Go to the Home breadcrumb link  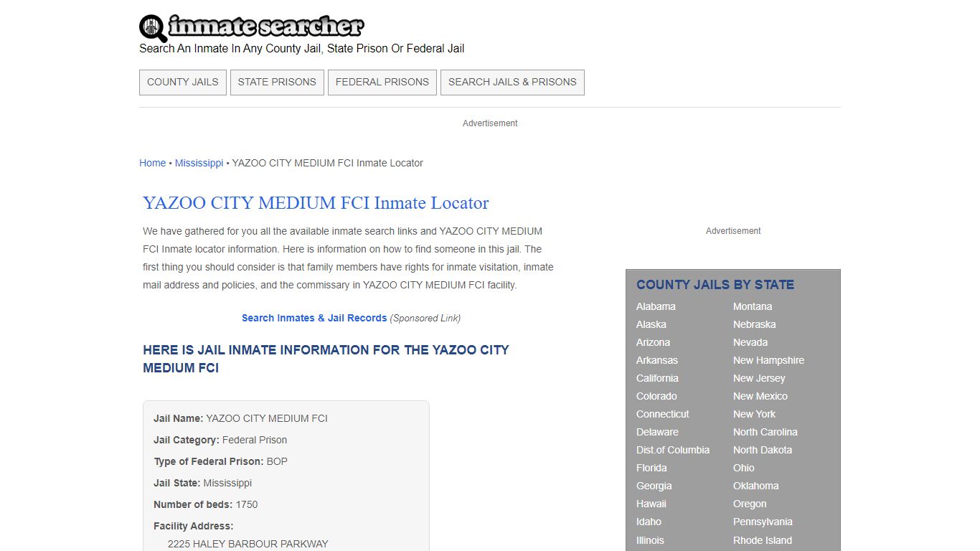[152, 163]
